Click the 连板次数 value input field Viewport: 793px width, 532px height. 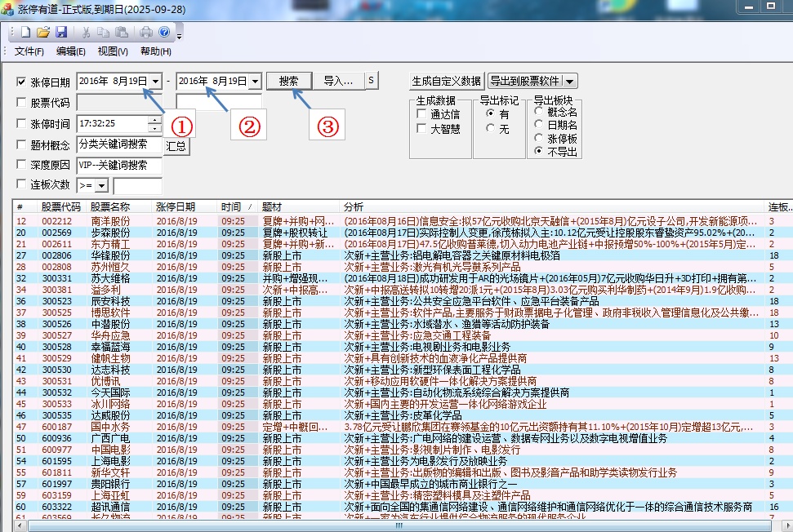pyautogui.click(x=137, y=186)
